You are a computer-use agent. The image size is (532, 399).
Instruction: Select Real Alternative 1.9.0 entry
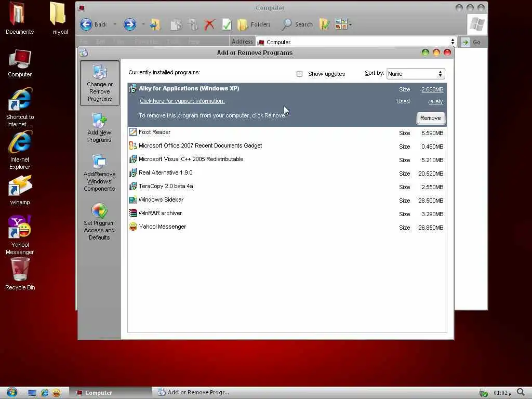pos(287,174)
